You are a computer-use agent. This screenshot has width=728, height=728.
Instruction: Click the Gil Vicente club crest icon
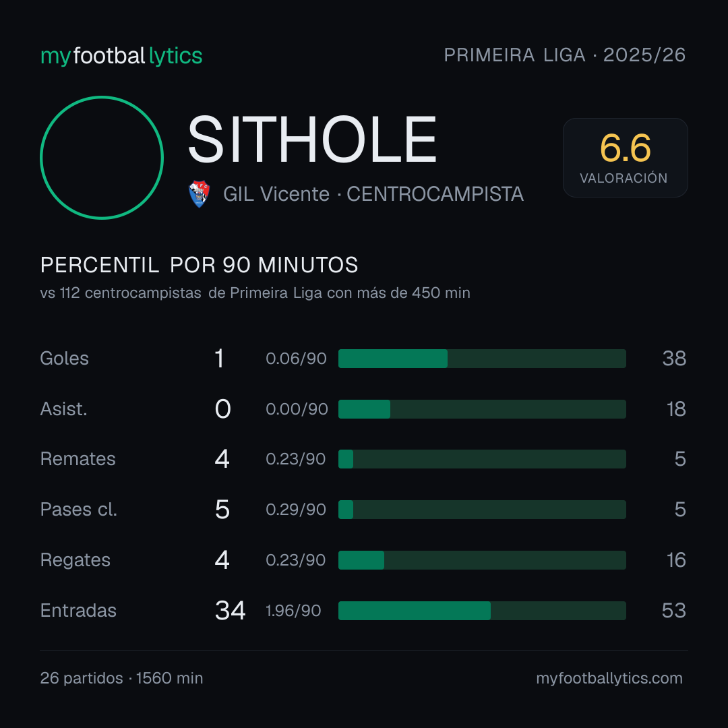point(199,194)
